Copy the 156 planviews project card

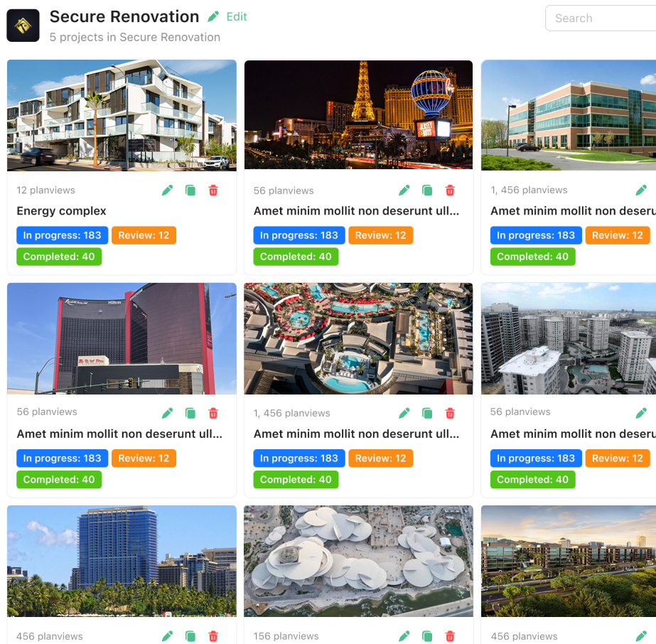tap(427, 636)
